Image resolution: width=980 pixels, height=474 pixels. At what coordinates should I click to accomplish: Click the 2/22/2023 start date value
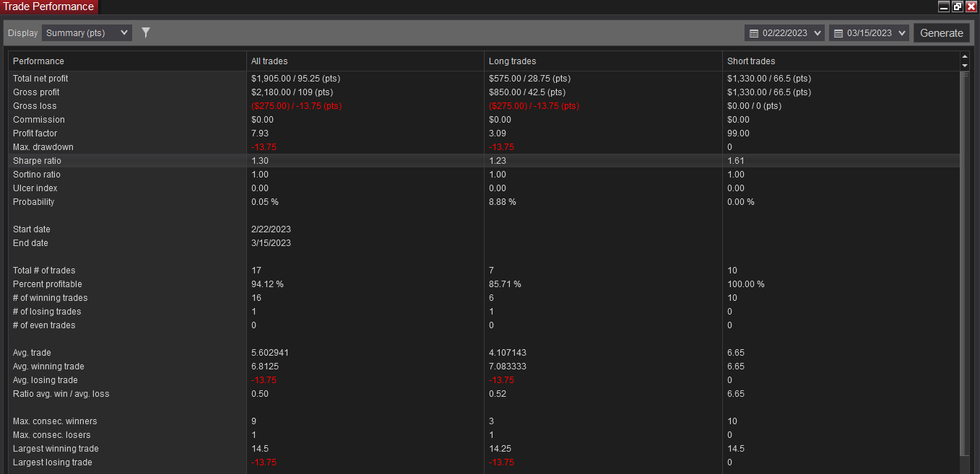tap(271, 229)
